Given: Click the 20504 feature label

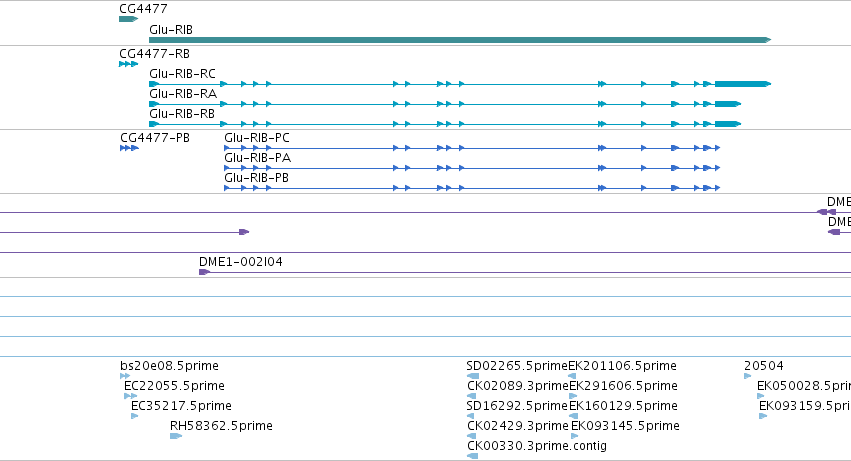Looking at the screenshot, I should (764, 366).
